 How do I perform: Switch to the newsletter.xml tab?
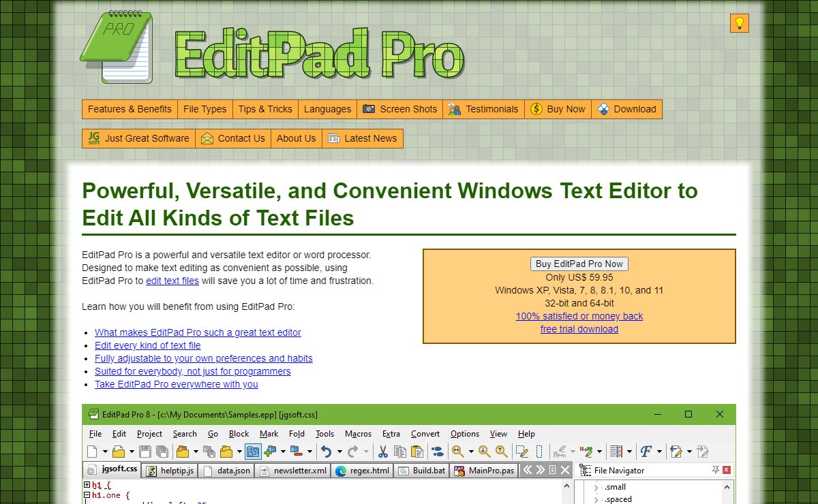(x=293, y=471)
